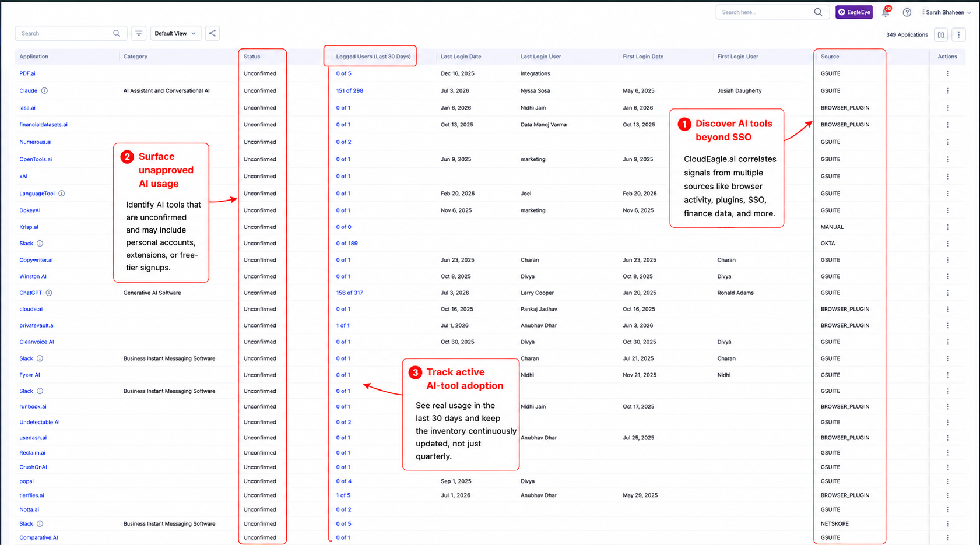Open the DokeyAI application link
980x545 pixels.
tap(30, 210)
